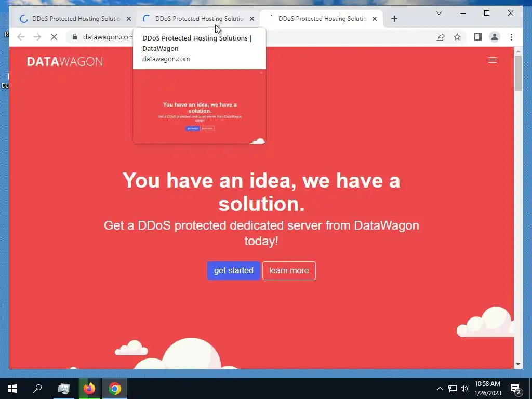Click Chrome icon on the taskbar
Viewport: 532px width, 399px height.
tap(115, 389)
